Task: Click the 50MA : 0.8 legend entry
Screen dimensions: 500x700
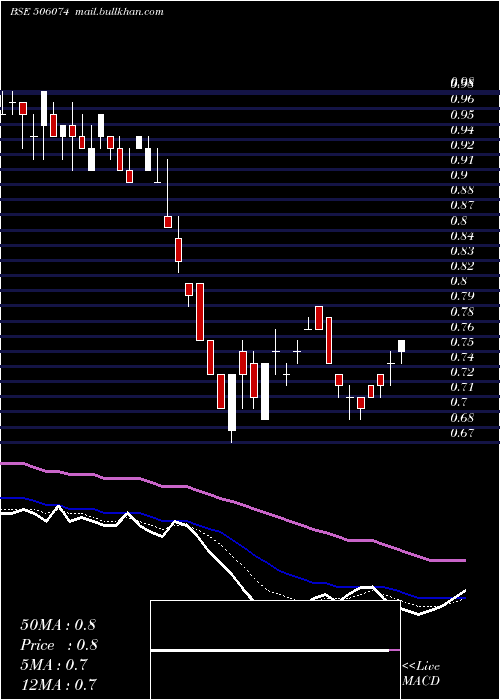Action: [x=58, y=625]
